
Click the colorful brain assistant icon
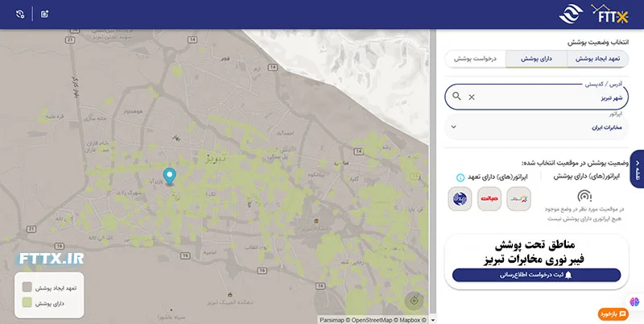coord(634,301)
